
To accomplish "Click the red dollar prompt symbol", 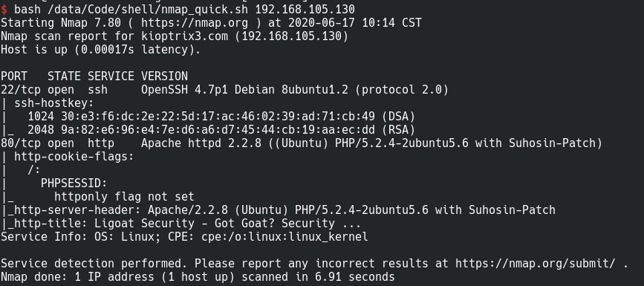I will (x=4, y=9).
